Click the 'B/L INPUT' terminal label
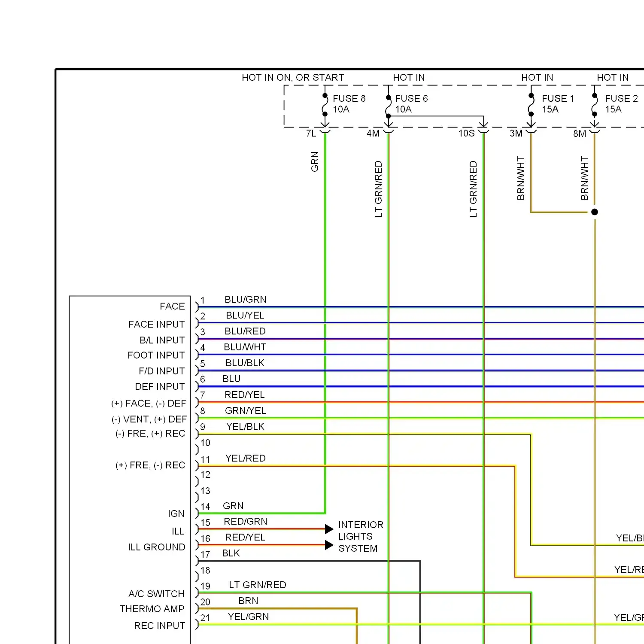644x644 pixels. (162, 340)
